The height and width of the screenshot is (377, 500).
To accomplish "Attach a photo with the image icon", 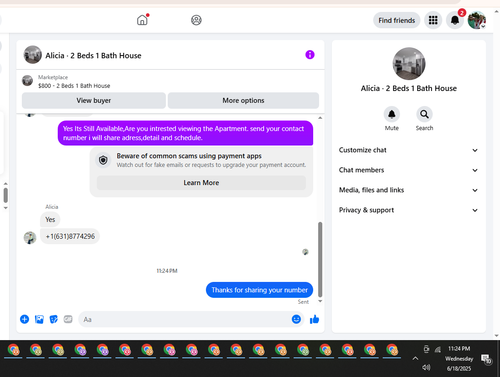I will click(39, 319).
